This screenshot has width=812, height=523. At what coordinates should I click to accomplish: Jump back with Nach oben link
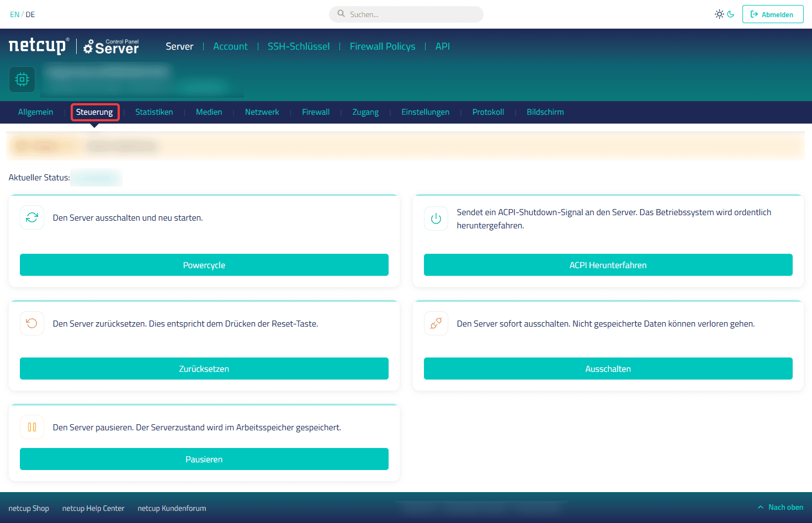click(781, 507)
